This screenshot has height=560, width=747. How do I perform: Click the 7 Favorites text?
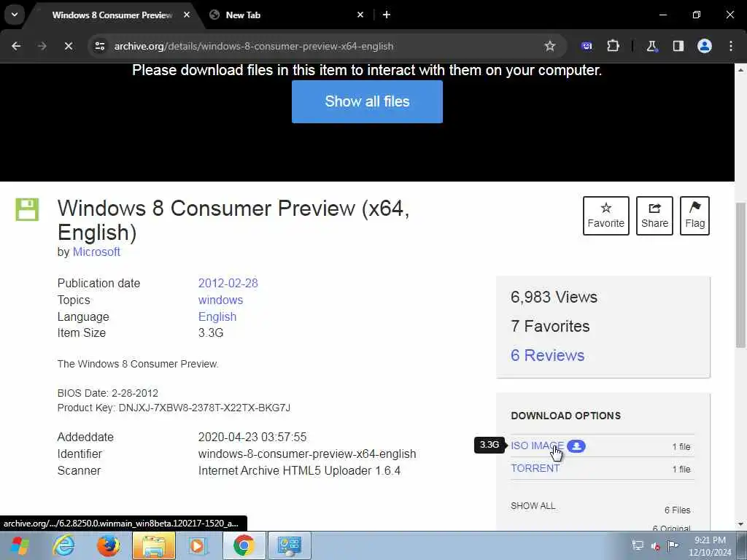550,326
